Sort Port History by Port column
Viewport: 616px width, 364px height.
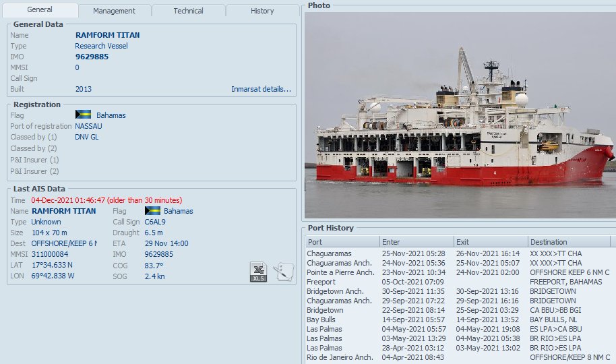click(x=342, y=242)
